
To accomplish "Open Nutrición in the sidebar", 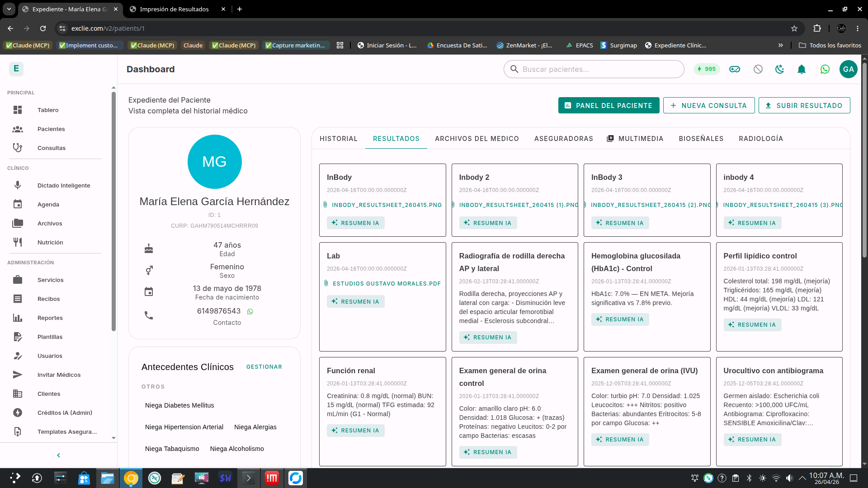I will pos(50,242).
